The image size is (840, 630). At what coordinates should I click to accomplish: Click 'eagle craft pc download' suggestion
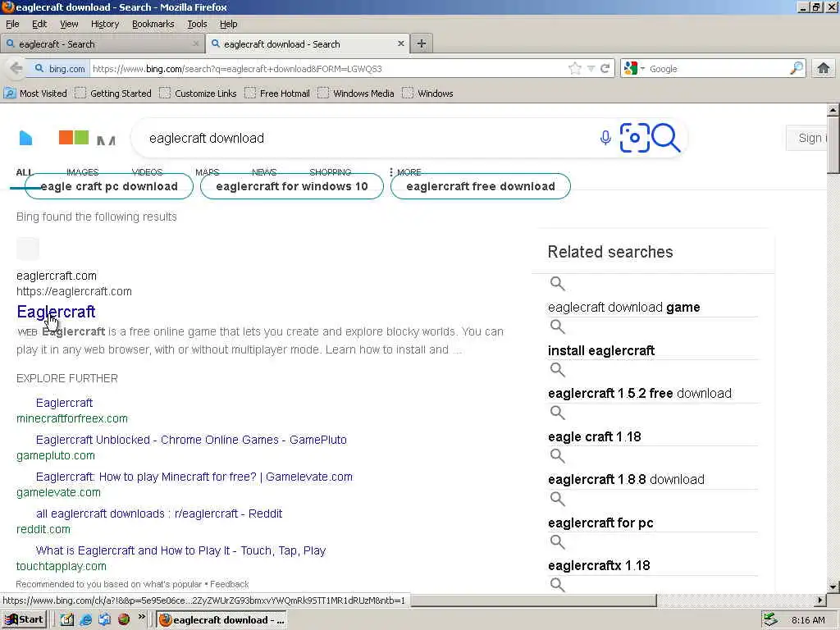pos(109,186)
